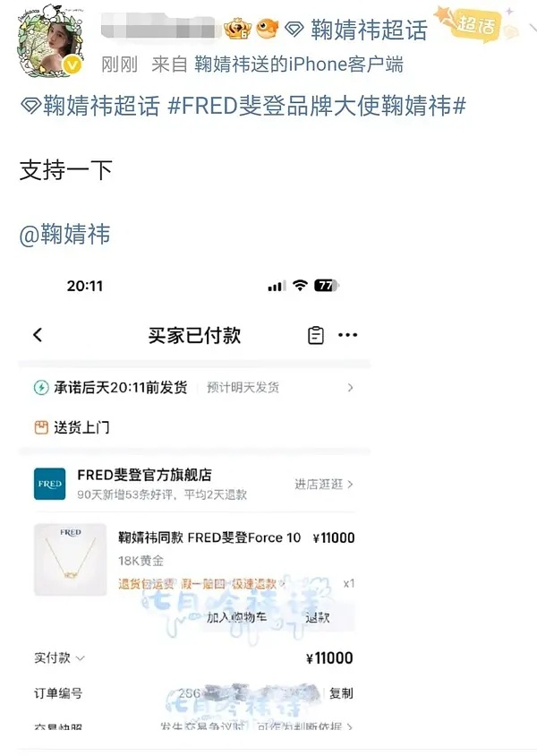Click the crown member badge icon

coord(237,29)
